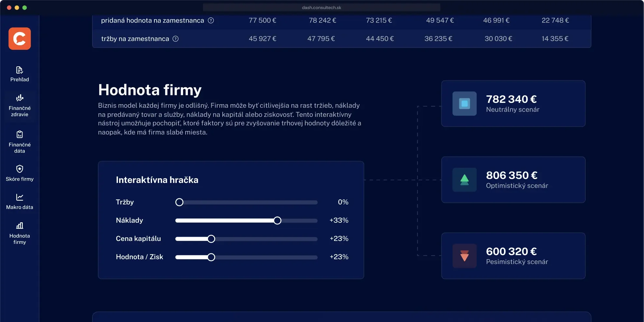Select the Skóre firmy shield icon

20,169
